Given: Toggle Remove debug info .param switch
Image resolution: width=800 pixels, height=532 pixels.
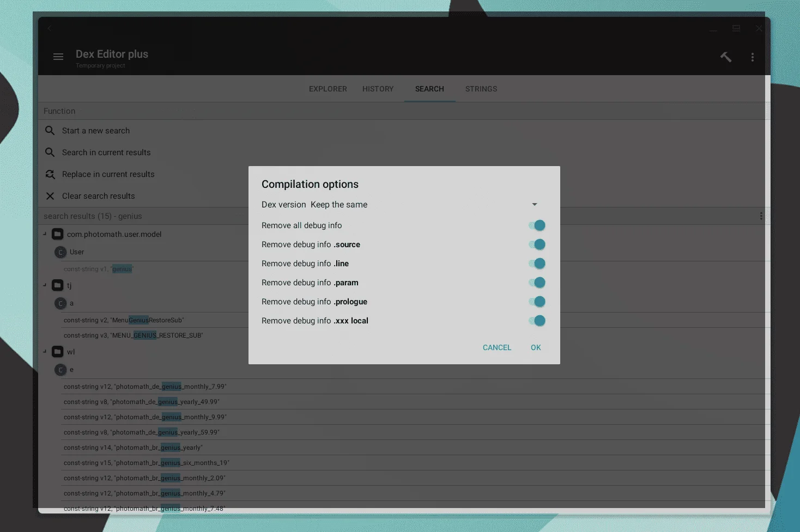Looking at the screenshot, I should 537,283.
